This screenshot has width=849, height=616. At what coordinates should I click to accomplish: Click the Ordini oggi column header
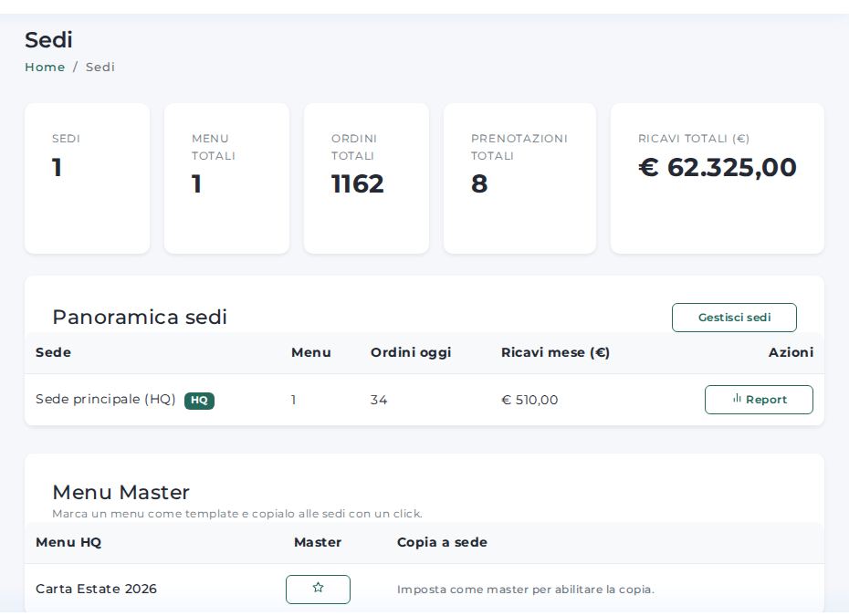pyautogui.click(x=411, y=352)
